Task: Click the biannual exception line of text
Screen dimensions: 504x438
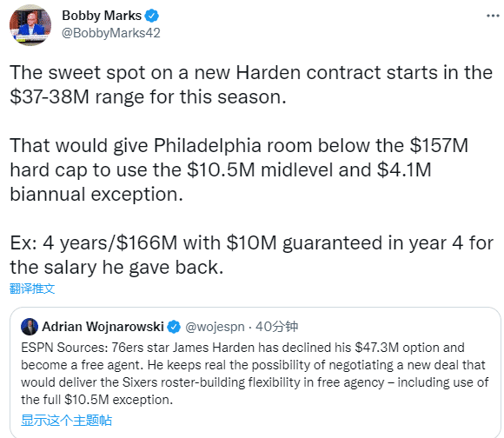Action: pos(96,194)
